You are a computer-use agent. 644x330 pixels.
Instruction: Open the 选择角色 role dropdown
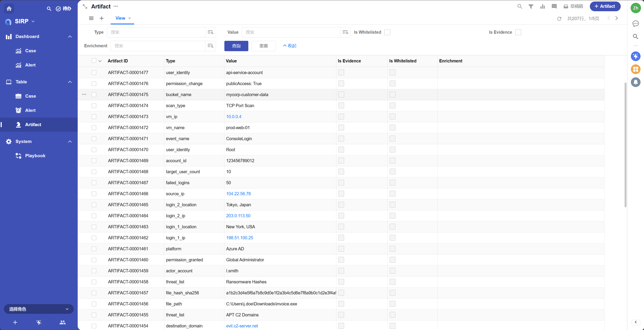tap(39, 309)
